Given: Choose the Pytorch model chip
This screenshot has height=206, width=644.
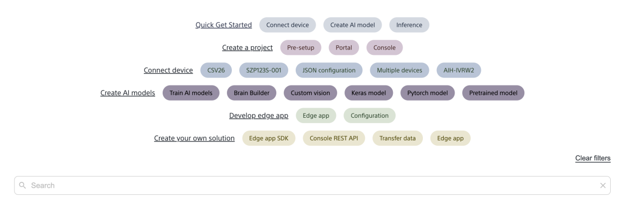Looking at the screenshot, I should [427, 93].
